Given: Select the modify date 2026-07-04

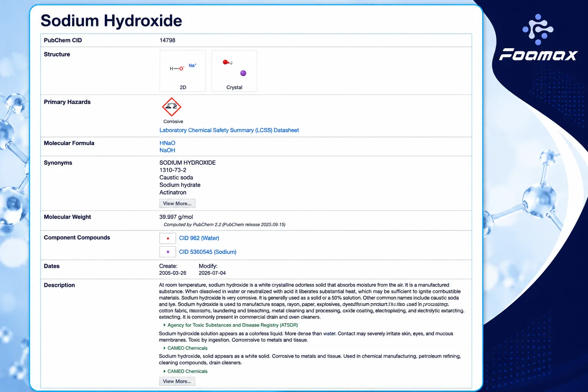Looking at the screenshot, I should [212, 273].
